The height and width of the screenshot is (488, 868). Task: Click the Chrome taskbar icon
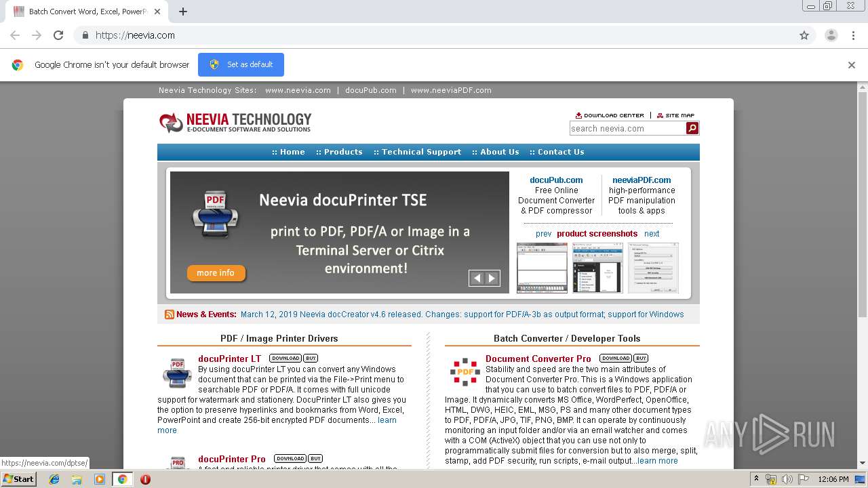click(x=122, y=479)
